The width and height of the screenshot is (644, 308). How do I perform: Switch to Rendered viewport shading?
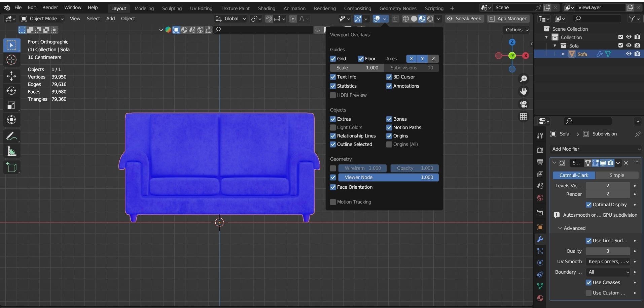coord(430,19)
